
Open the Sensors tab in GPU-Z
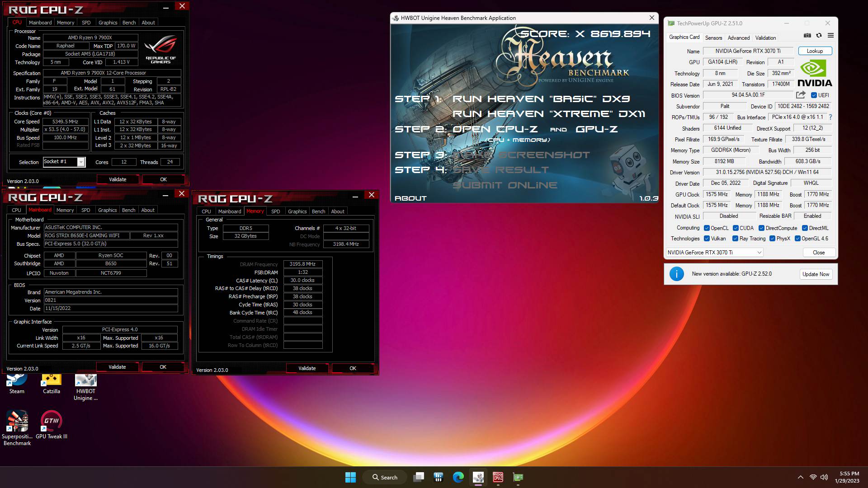click(x=713, y=38)
